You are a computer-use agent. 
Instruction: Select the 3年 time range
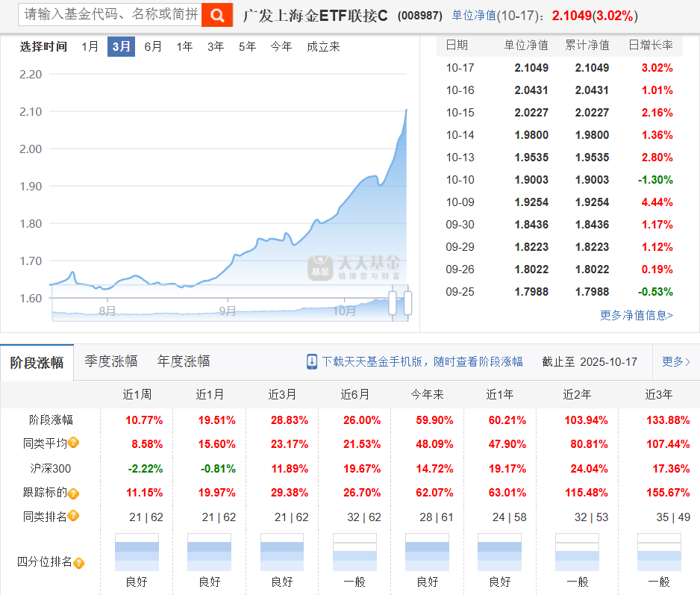pos(215,46)
